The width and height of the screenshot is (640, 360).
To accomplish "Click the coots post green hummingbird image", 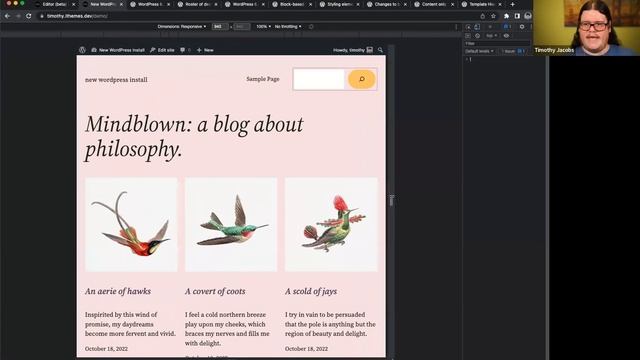I will click(231, 224).
